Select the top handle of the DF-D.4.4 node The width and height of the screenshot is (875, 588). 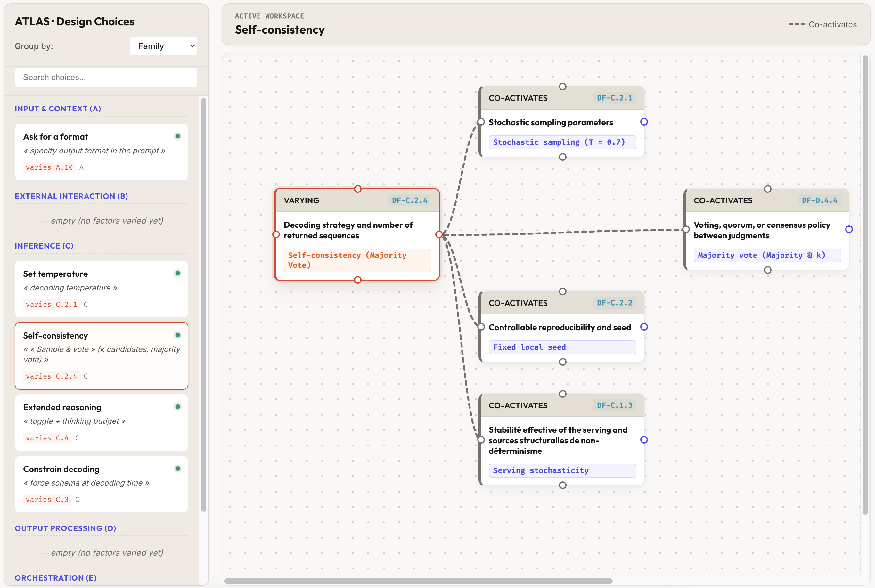[768, 189]
